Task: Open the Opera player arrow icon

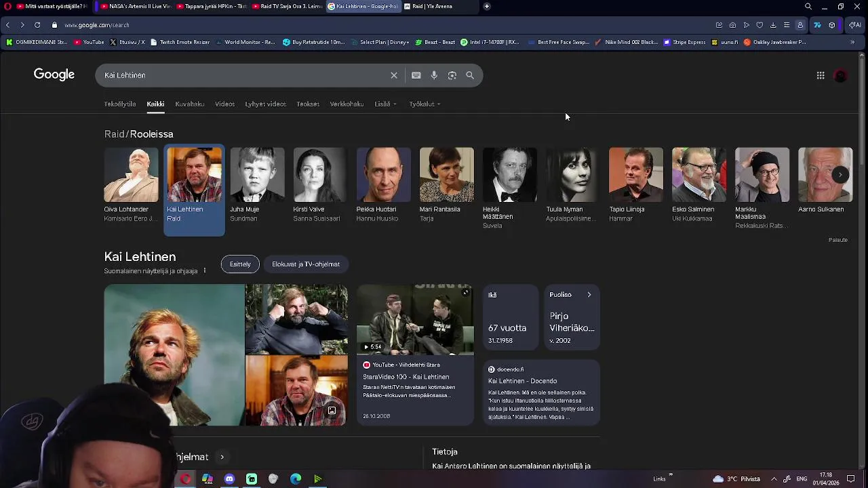Action: tap(746, 25)
